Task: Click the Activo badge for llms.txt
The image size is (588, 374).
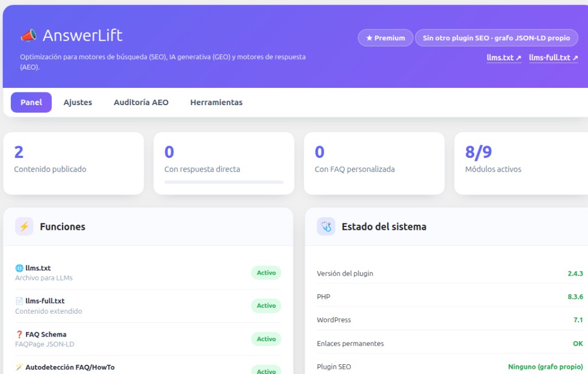Action: [x=266, y=273]
